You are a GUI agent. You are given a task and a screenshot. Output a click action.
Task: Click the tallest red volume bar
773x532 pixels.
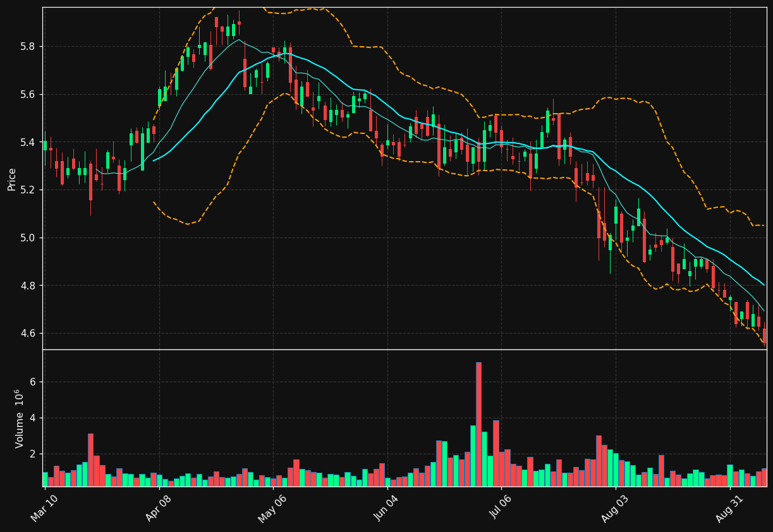(x=478, y=424)
